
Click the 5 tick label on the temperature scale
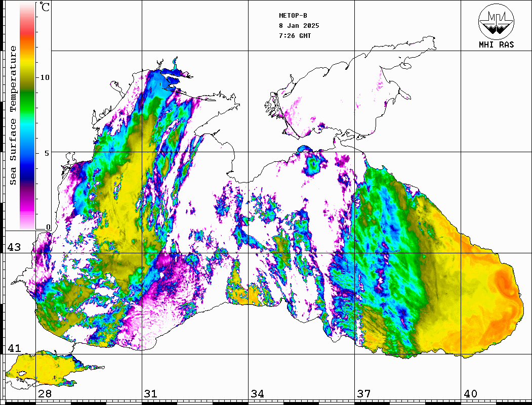[48, 153]
